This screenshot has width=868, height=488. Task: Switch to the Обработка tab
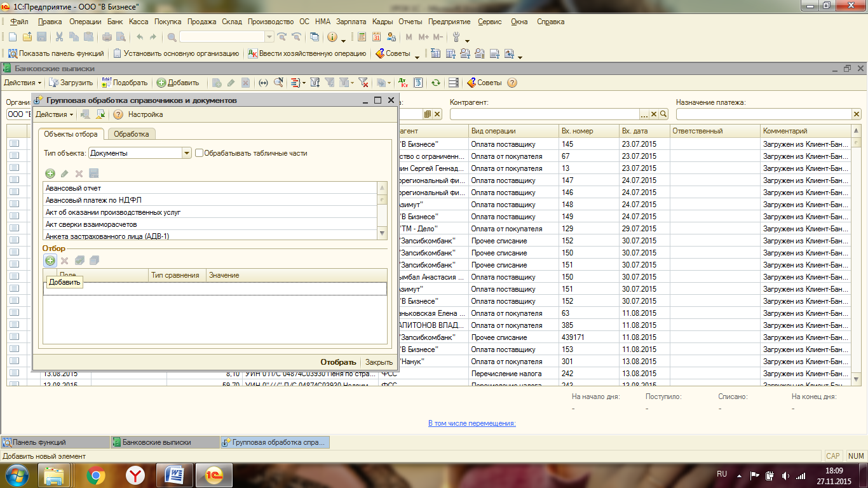(x=131, y=134)
